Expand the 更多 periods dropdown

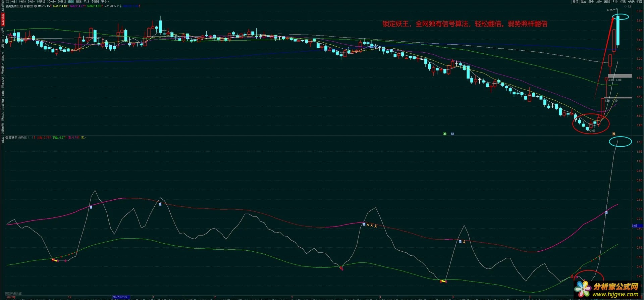pos(105,2)
